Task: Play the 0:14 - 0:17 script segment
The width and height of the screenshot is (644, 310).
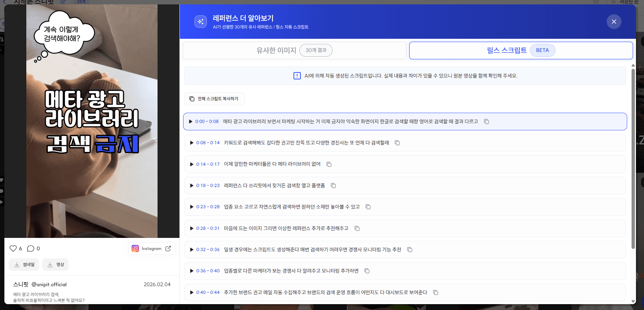Action: [192, 164]
